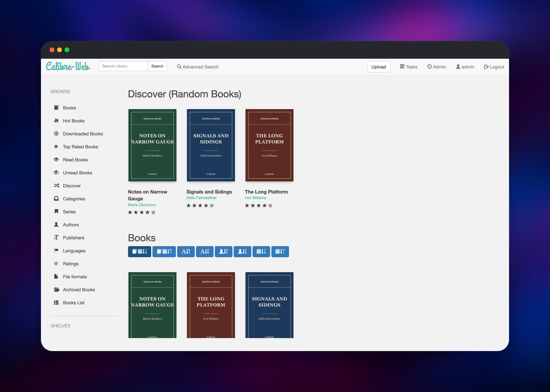Focus the Search Library field
This screenshot has height=392, width=550.
pos(123,66)
